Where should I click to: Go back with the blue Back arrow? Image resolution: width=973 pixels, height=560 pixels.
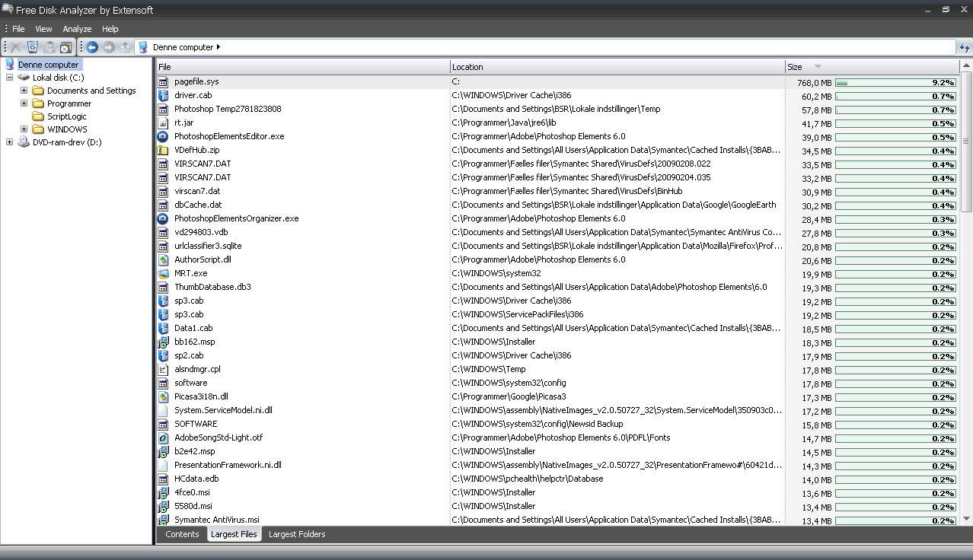pos(92,47)
